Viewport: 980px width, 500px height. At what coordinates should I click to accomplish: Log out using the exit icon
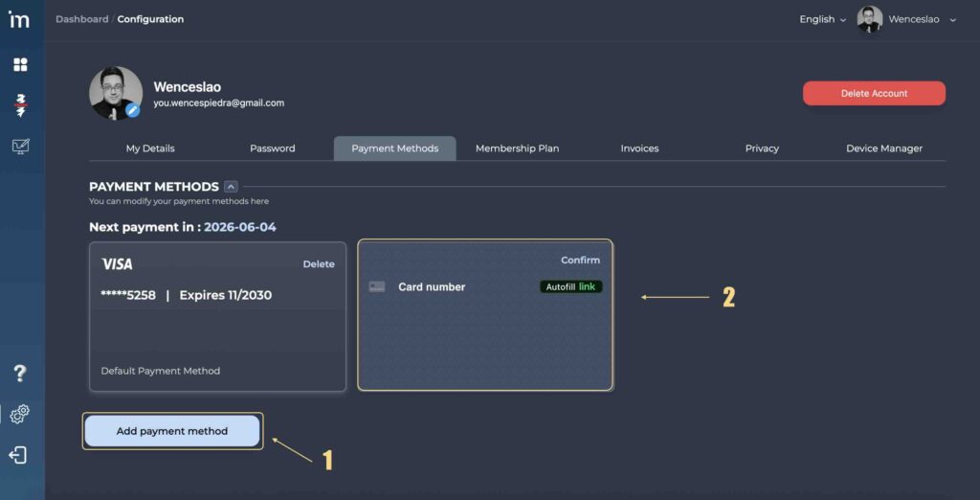pos(18,456)
